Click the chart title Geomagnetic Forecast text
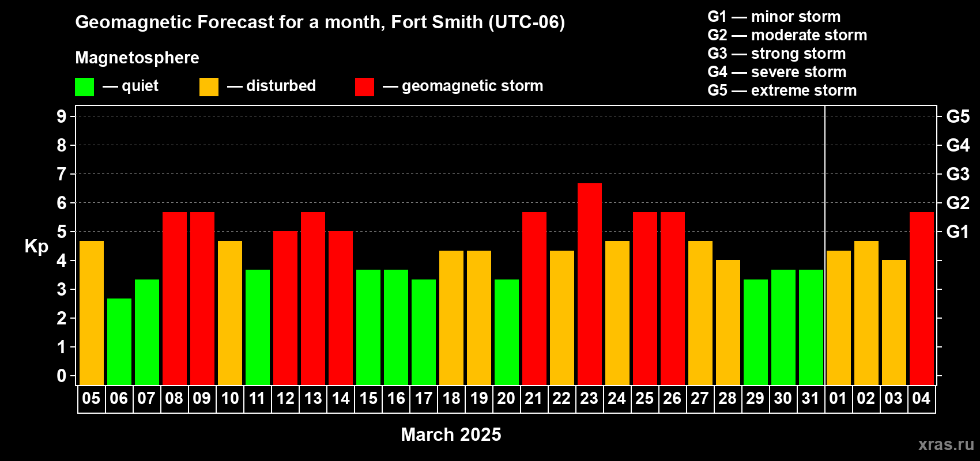The width and height of the screenshot is (980, 461). [x=320, y=22]
